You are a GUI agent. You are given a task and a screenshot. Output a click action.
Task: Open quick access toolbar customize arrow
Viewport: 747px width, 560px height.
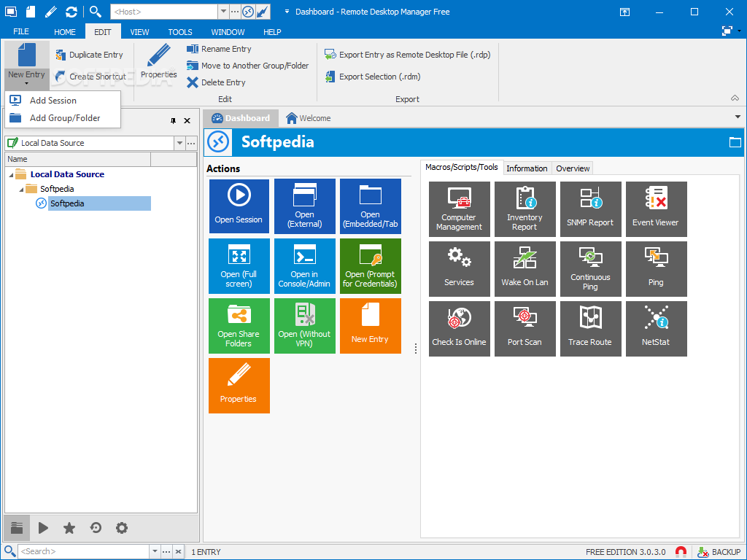pos(287,12)
